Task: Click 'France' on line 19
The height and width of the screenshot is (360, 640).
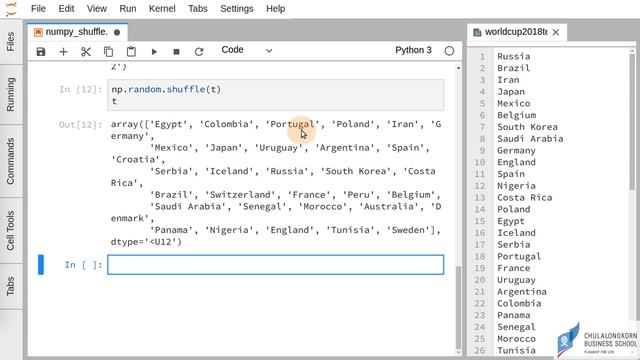Action: click(513, 268)
